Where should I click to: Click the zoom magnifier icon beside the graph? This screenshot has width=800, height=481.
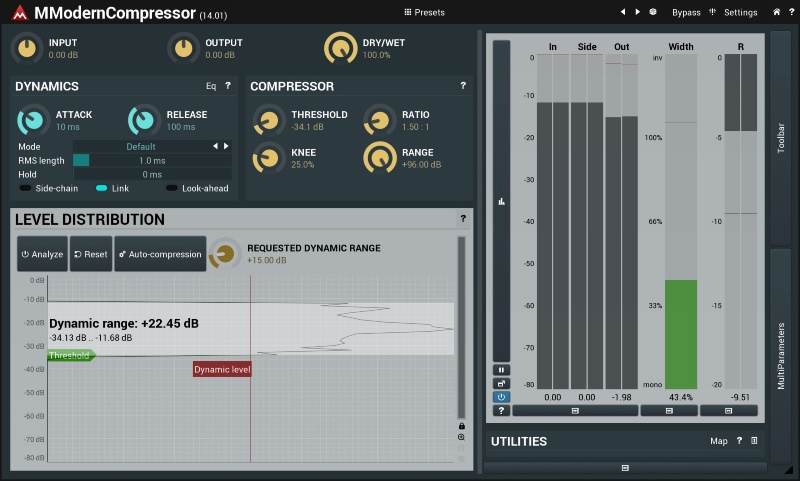click(461, 437)
